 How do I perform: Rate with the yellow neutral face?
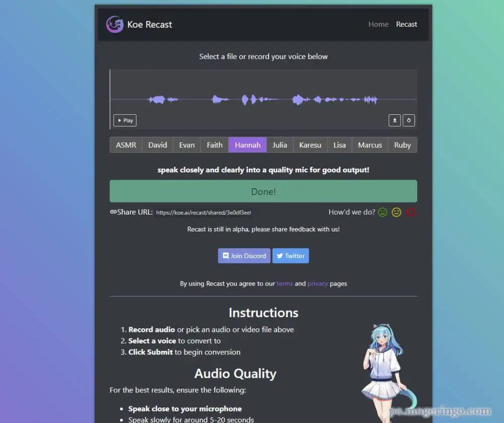[x=396, y=213]
